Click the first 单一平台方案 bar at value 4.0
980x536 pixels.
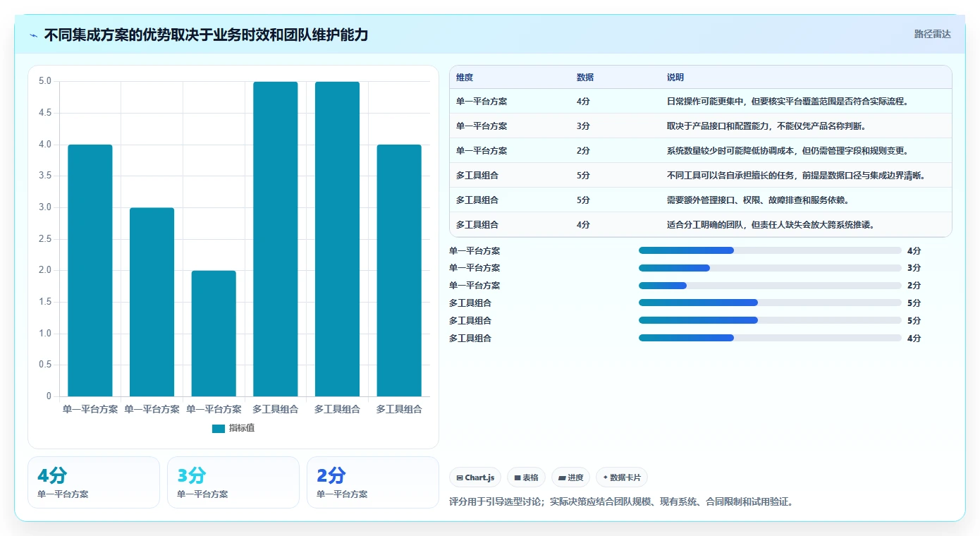[x=90, y=270]
